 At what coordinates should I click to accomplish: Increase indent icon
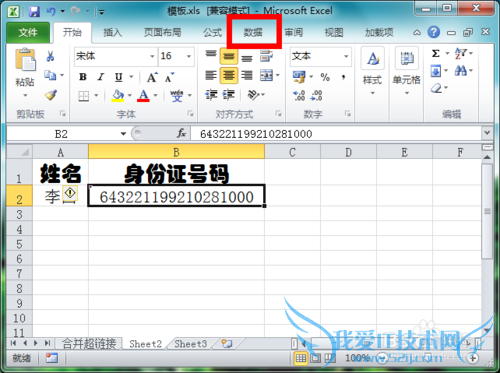tap(229, 95)
